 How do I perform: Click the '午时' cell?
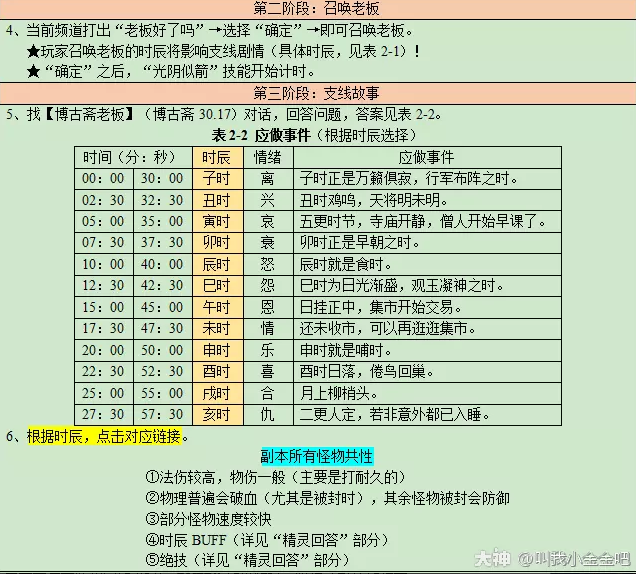tap(218, 307)
